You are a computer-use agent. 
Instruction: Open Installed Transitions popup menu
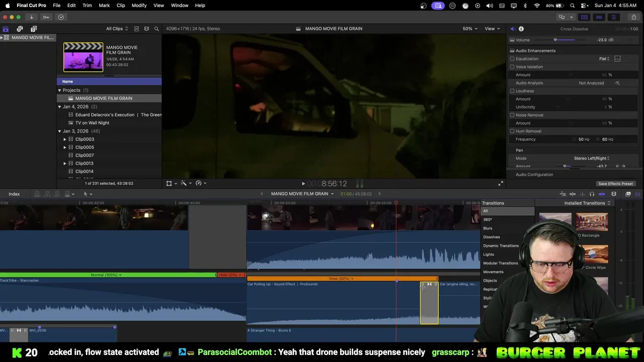pos(587,203)
